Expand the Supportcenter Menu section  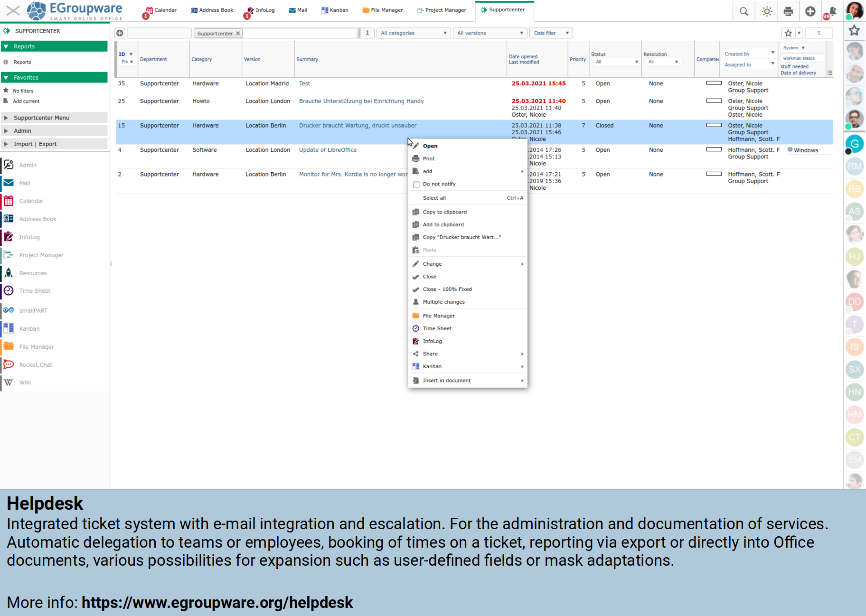(x=41, y=118)
